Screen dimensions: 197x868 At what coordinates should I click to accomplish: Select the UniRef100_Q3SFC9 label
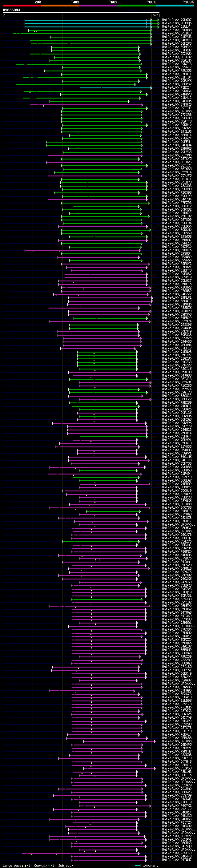[x=177, y=853]
